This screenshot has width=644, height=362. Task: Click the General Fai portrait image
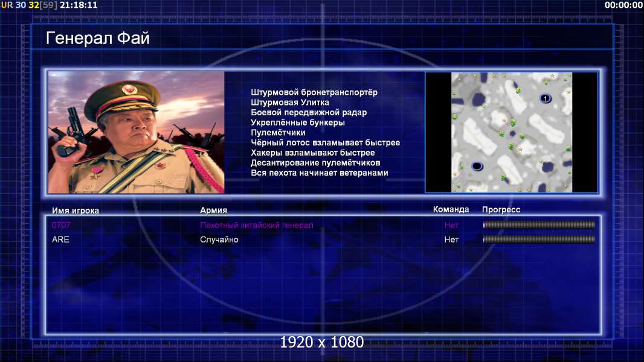(137, 132)
